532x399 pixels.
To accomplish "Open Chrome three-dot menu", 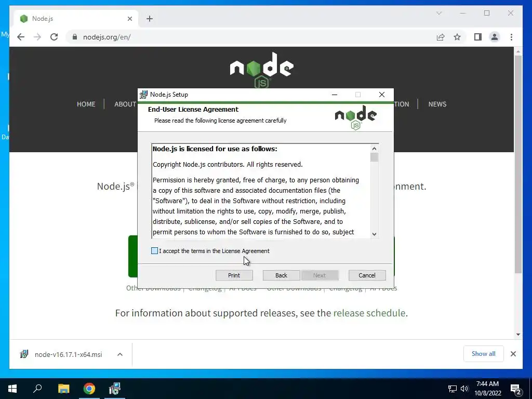I will coord(511,37).
